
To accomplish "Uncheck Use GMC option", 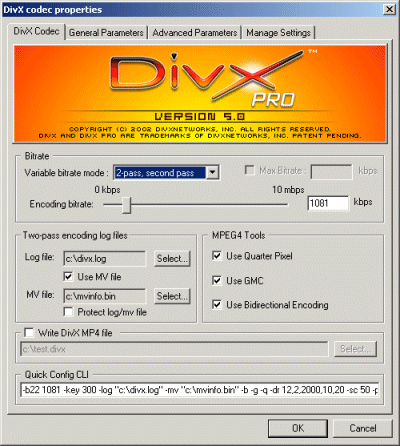I will coord(217,280).
